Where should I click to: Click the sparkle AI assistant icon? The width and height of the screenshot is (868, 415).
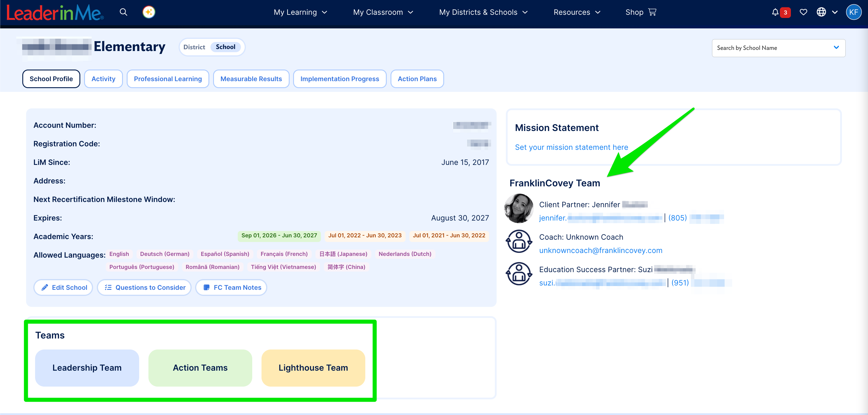coord(149,12)
